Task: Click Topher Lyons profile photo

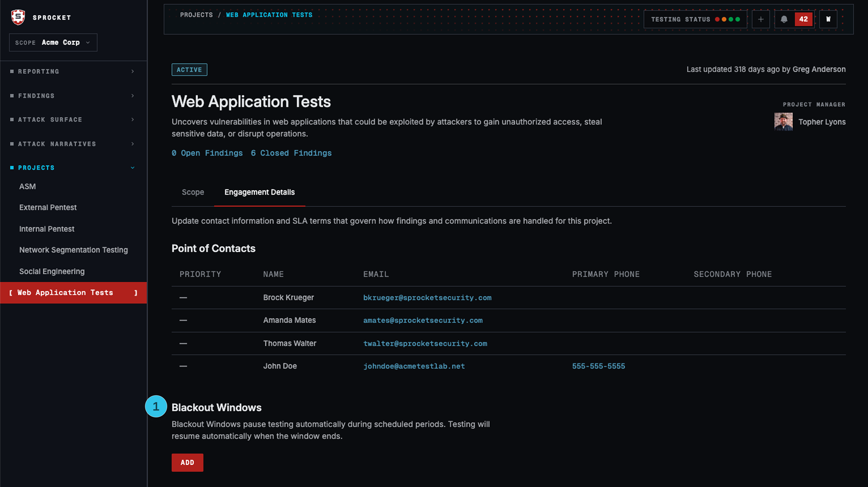Action: (783, 122)
